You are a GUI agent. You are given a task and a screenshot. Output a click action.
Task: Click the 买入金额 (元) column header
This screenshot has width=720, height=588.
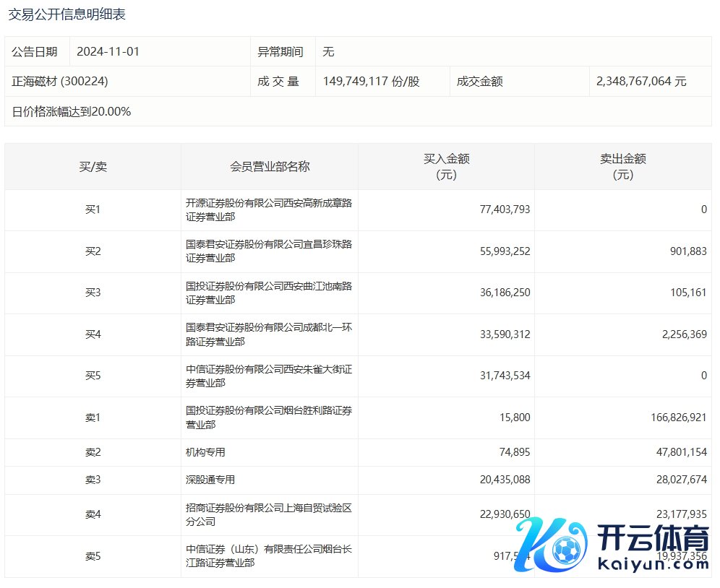click(446, 167)
